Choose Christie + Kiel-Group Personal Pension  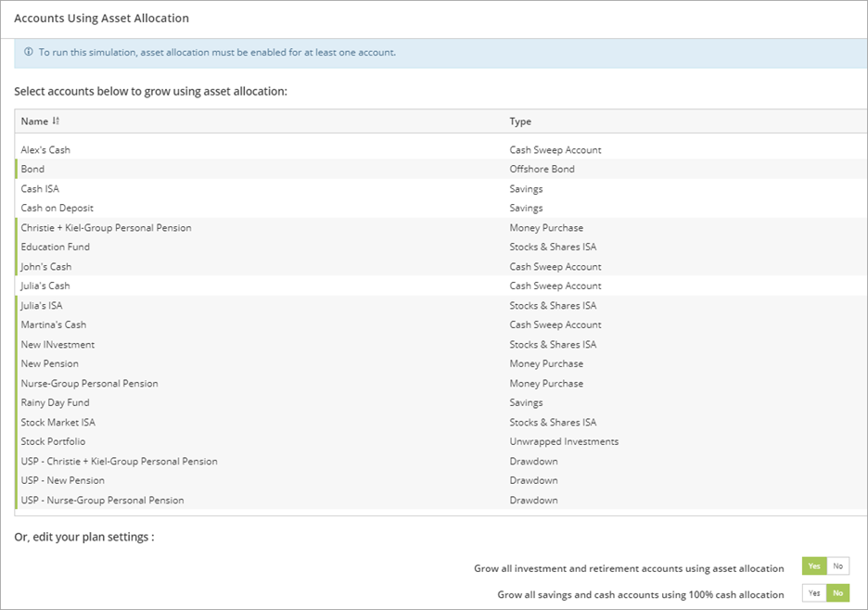pos(106,227)
